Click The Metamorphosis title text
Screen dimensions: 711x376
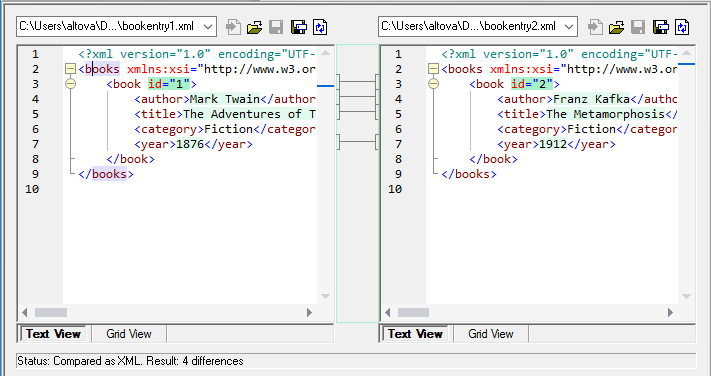click(x=605, y=114)
